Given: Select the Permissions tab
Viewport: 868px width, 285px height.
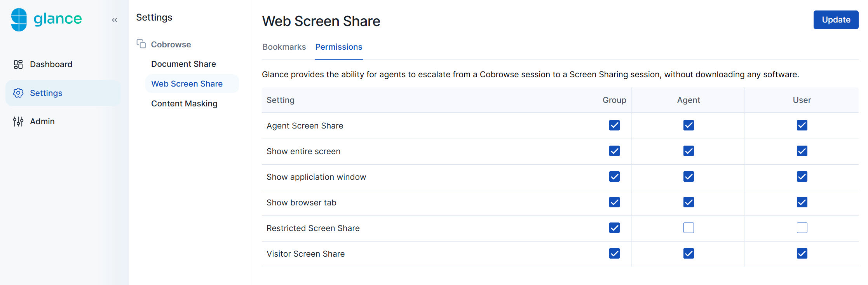Looking at the screenshot, I should point(338,47).
